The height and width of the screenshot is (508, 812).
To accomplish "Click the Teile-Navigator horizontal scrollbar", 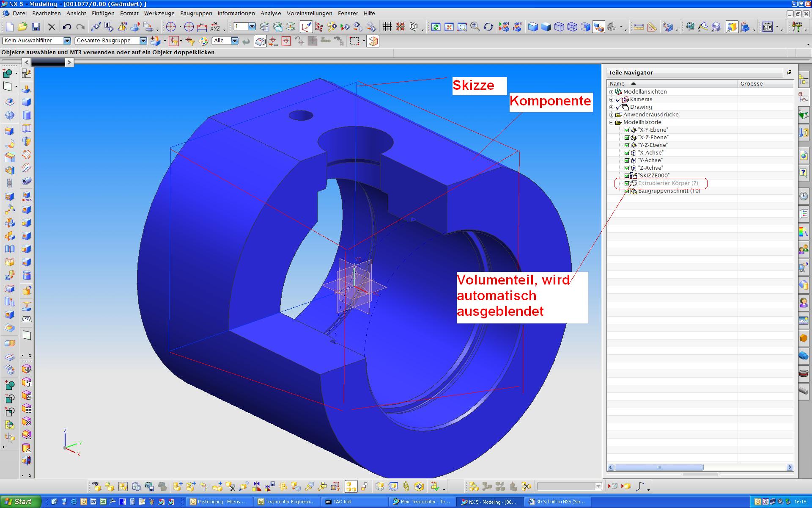I will click(x=658, y=467).
